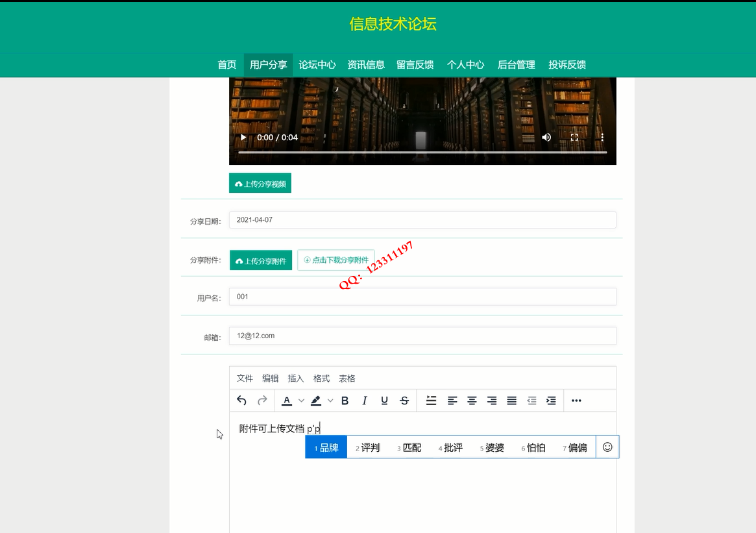
Task: Select IME candidate 婆婆
Action: [492, 447]
